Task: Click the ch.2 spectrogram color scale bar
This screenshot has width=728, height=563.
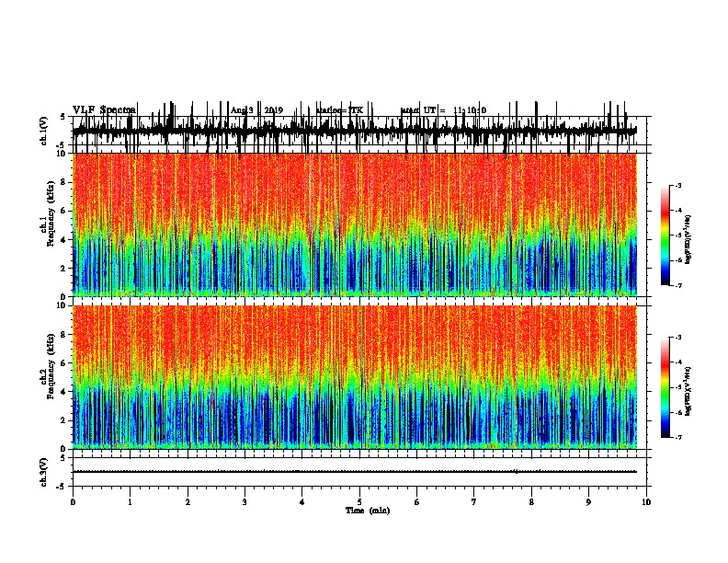Action: (665, 387)
